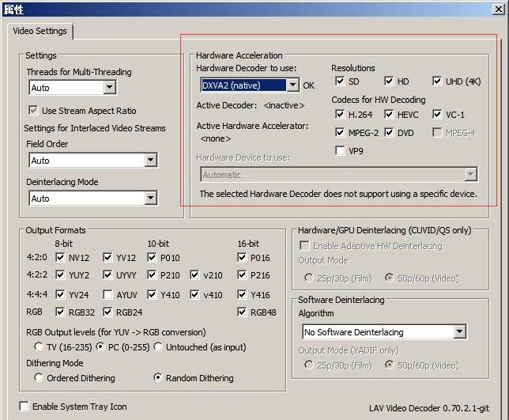
Task: Select Untouched (as input) RGB level
Action: tap(158, 346)
